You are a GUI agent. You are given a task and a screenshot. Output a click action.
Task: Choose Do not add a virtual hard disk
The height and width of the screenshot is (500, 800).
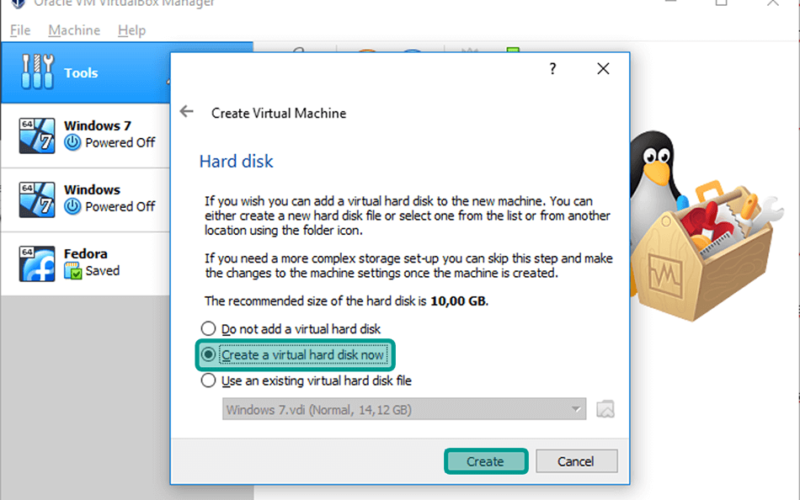(x=290, y=329)
